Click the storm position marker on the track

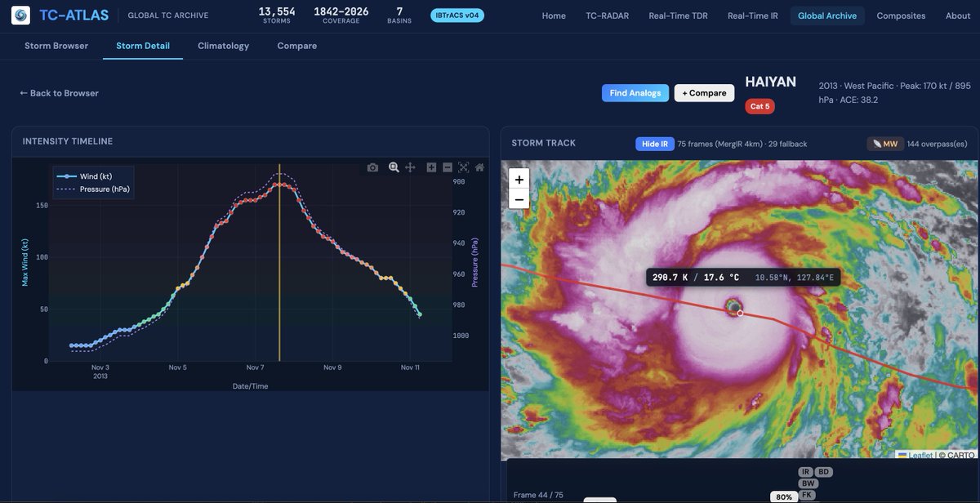click(x=740, y=313)
